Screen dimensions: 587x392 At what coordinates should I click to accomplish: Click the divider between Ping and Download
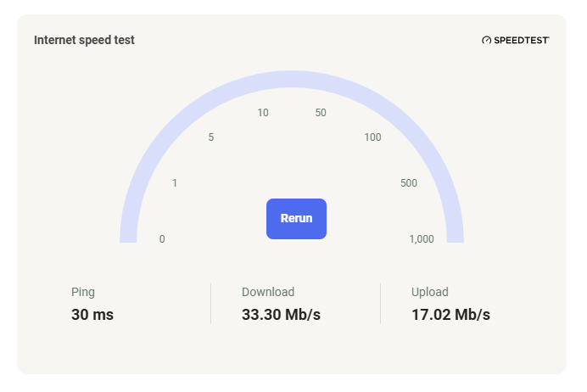pyautogui.click(x=210, y=304)
